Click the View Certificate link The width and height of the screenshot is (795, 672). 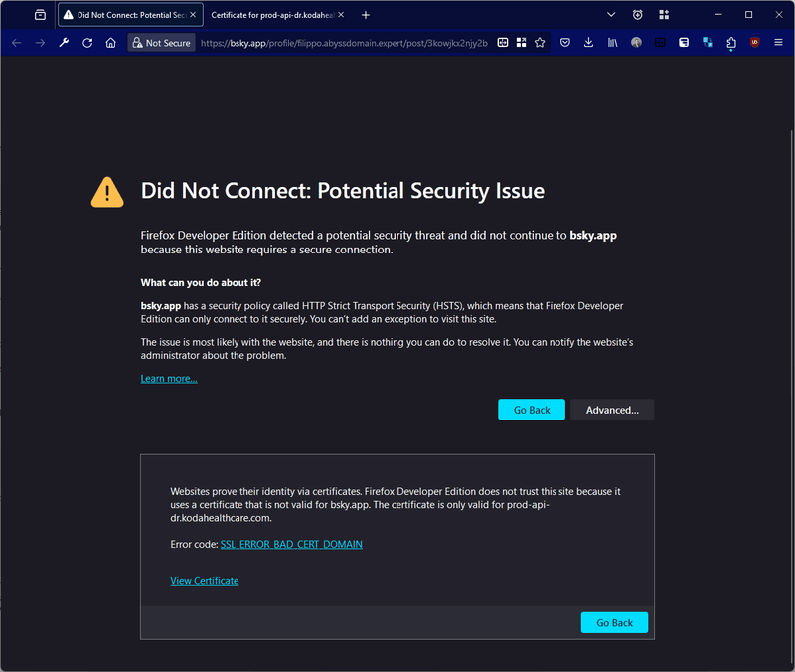coord(205,581)
